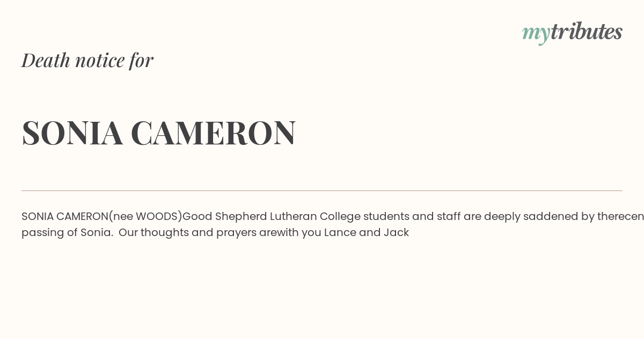Click "SONIA CAMERON" at start of notice paragraph
This screenshot has width=644, height=338.
click(65, 216)
